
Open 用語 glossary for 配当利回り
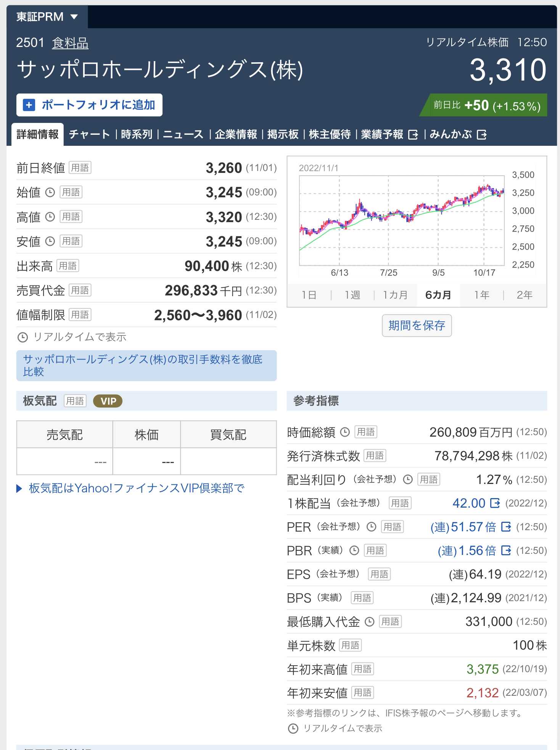click(429, 479)
